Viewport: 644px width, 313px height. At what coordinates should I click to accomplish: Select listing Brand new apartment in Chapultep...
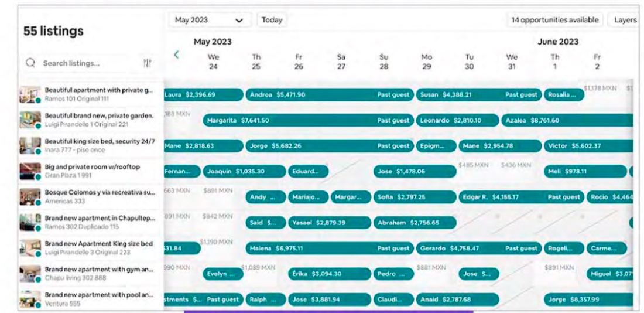pos(100,218)
